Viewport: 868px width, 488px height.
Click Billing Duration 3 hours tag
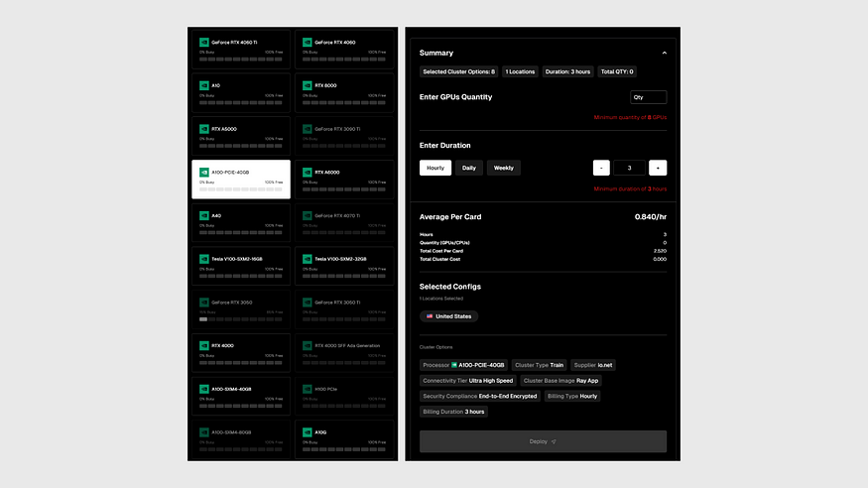coord(453,412)
